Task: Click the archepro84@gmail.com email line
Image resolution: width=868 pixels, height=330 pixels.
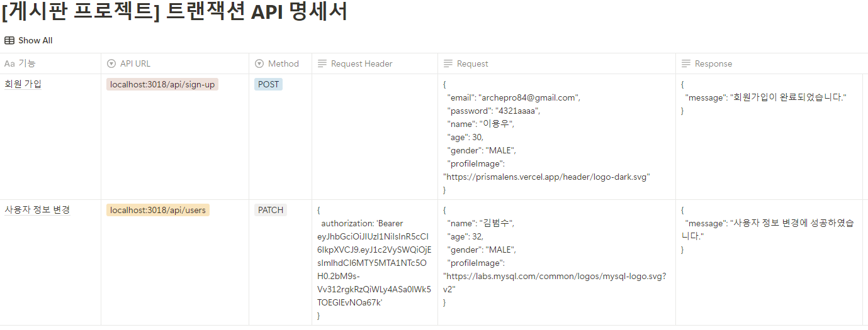Action: tap(513, 97)
